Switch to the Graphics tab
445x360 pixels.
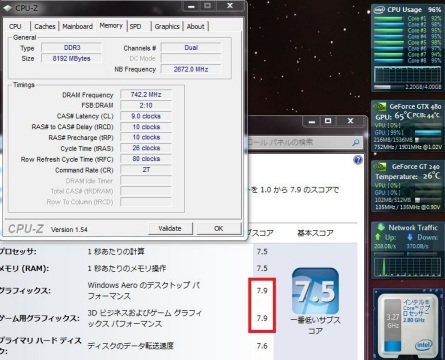point(167,26)
